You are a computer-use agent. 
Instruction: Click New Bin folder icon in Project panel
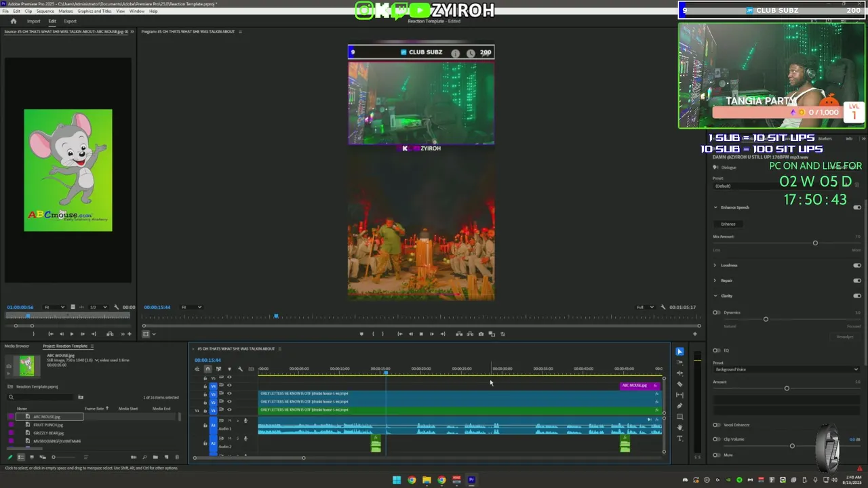coord(155,457)
